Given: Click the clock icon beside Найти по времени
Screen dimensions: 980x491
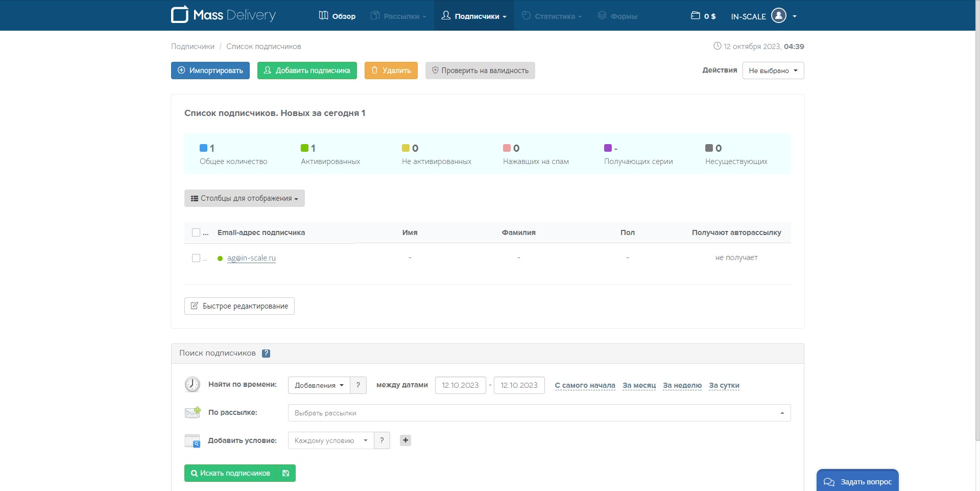Looking at the screenshot, I should click(193, 384).
